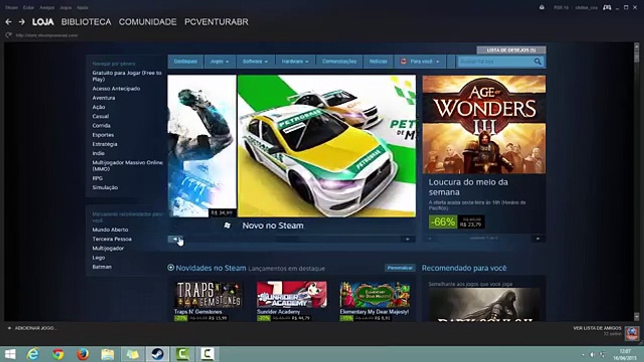Screen dimensions: 644x362
Task: Switch to the COMUNIDADE tab
Action: coord(148,22)
